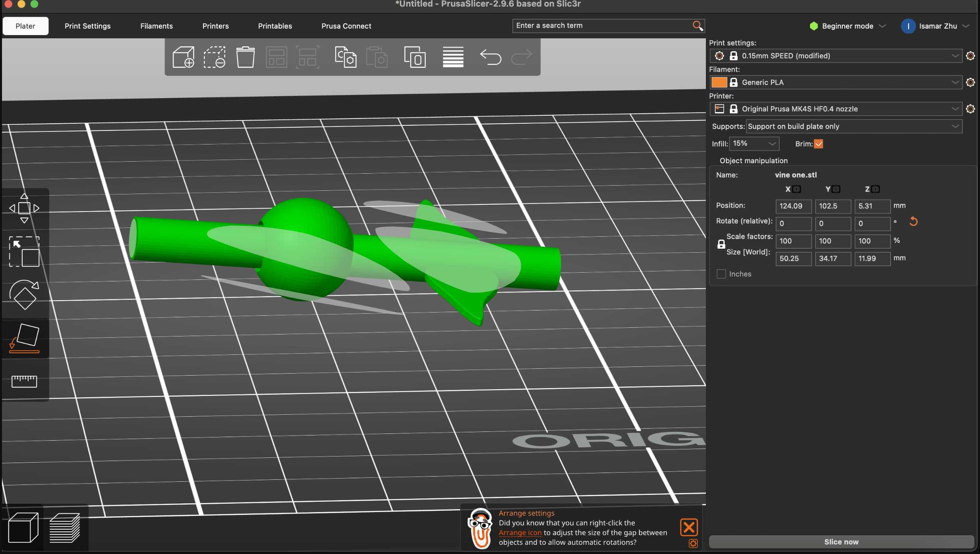The width and height of the screenshot is (980, 554).
Task: Select the Rotate tool
Action: pyautogui.click(x=24, y=295)
